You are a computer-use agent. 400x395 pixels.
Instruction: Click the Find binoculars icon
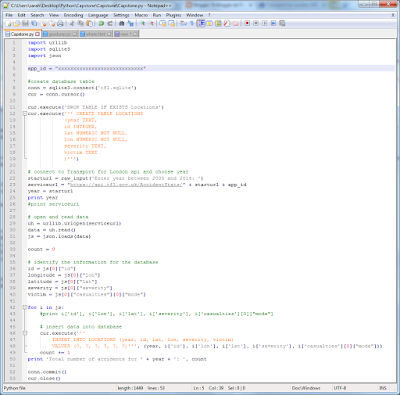coord(122,23)
